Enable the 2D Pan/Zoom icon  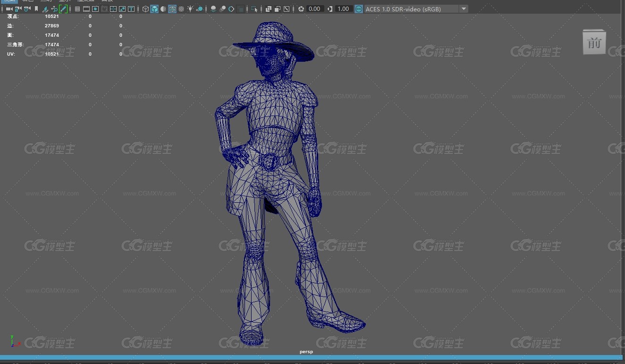(54, 9)
